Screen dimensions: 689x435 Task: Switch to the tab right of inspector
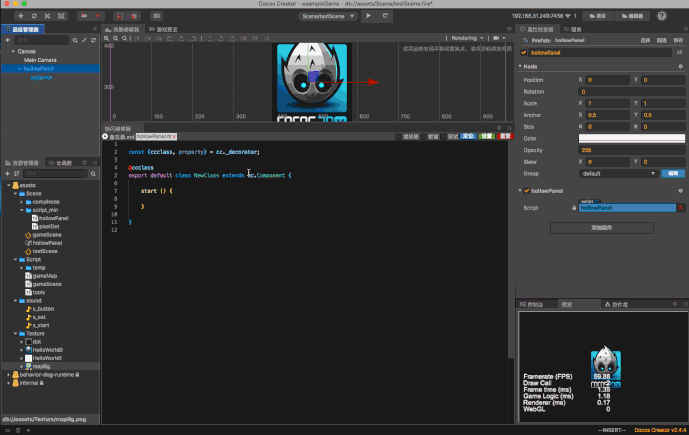click(x=573, y=29)
